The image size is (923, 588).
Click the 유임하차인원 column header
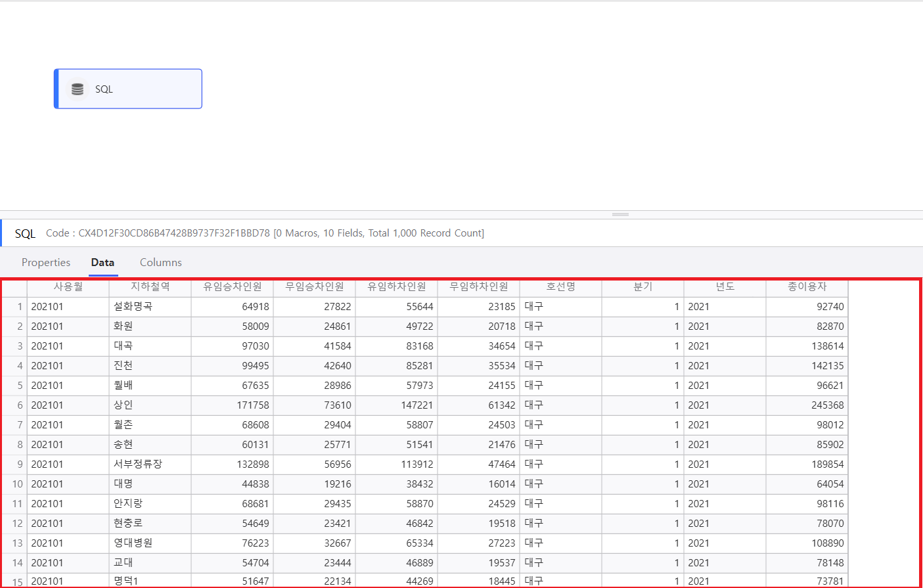(397, 286)
